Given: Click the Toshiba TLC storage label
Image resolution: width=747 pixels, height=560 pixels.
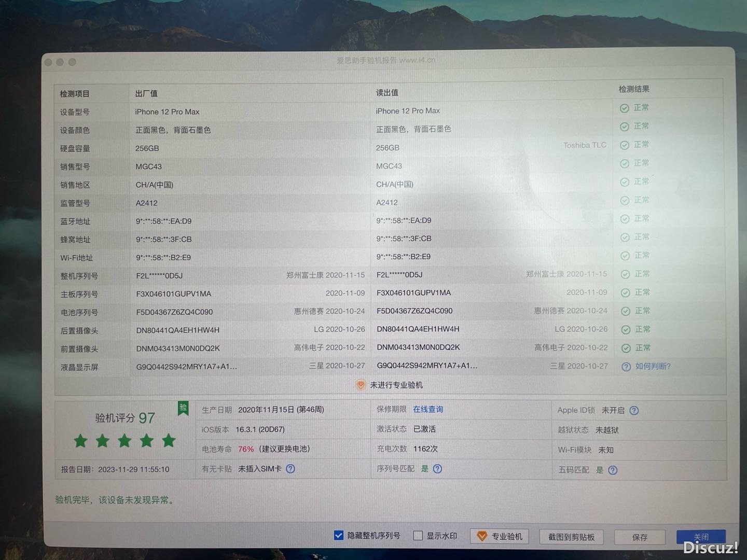Looking at the screenshot, I should [585, 145].
